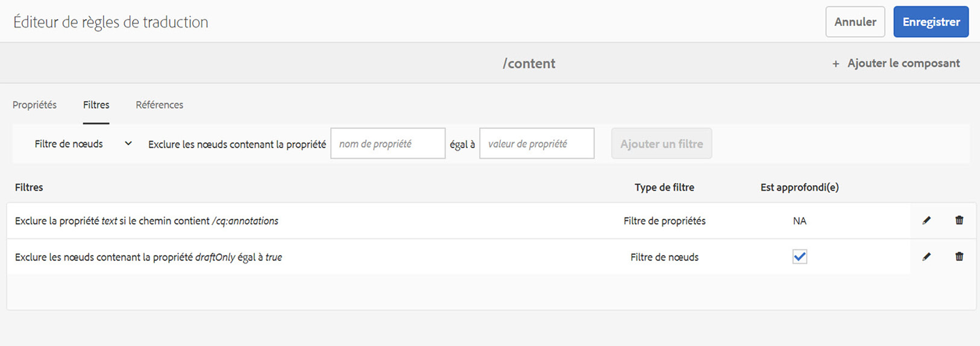
Task: Switch to the Propriétés tab
Action: (x=34, y=105)
